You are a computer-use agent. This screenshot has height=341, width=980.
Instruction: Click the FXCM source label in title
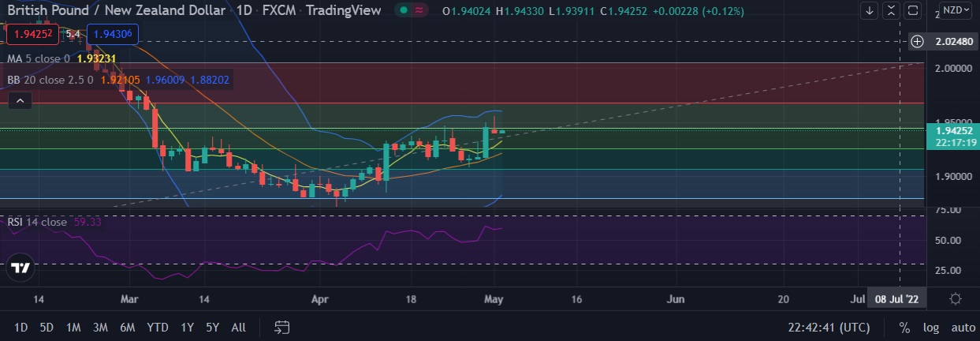pyautogui.click(x=279, y=10)
